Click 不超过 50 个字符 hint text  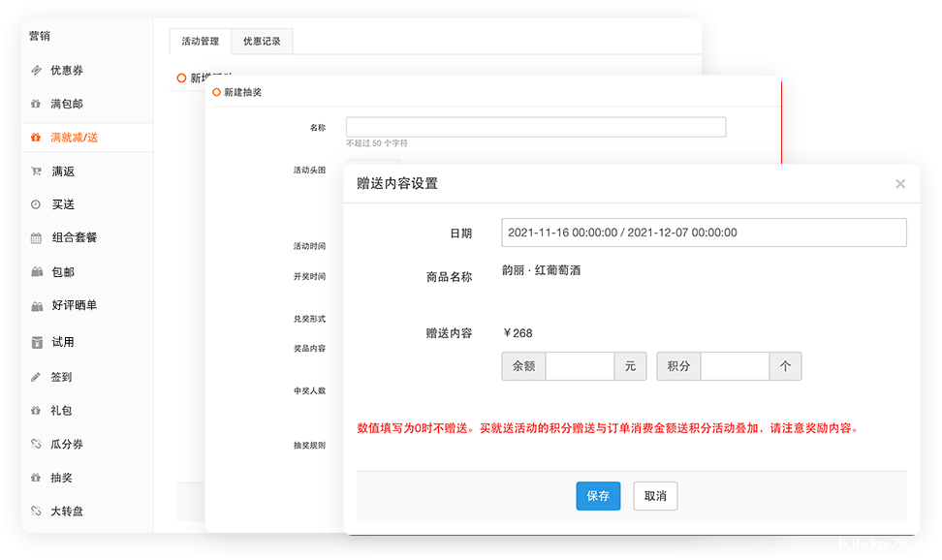(x=377, y=143)
